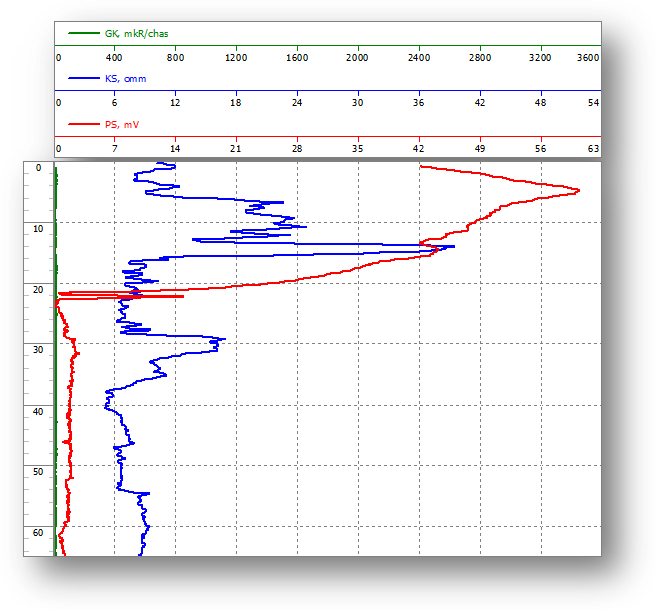Click the 'KS, omm' legend label

[x=126, y=79]
